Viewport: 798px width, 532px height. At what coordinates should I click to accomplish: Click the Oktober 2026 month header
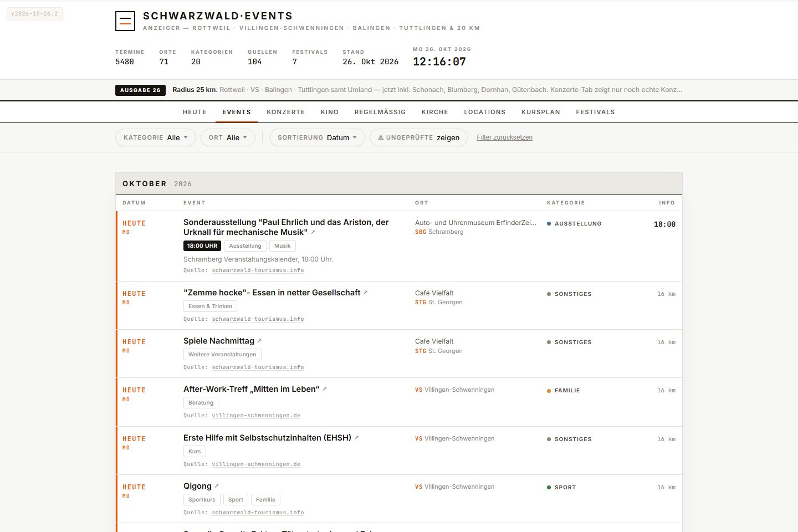coord(399,183)
